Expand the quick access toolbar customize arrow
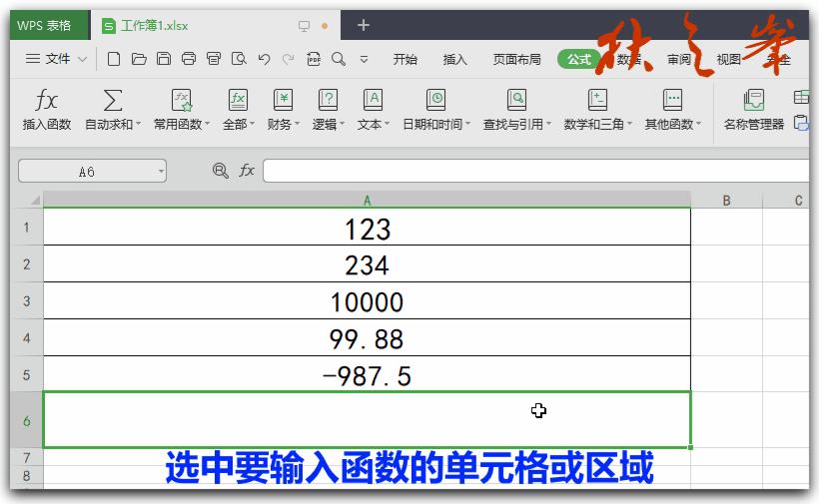The height and width of the screenshot is (504, 819). (365, 60)
